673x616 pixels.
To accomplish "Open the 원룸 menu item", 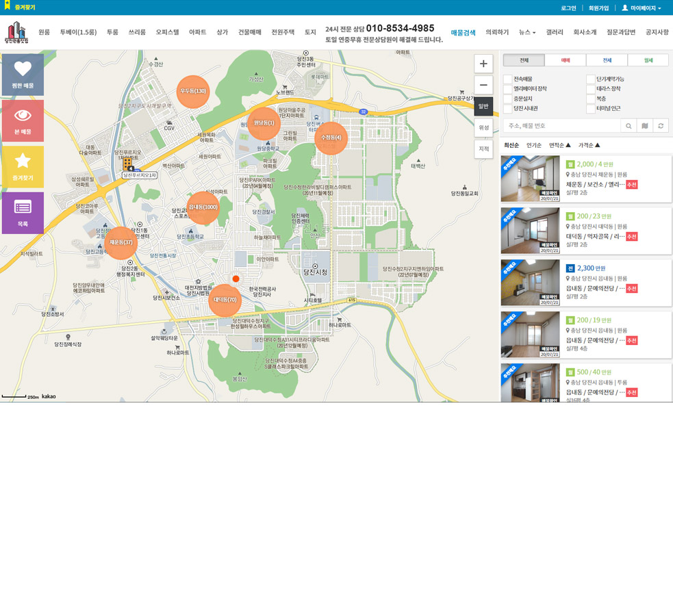I will [45, 32].
